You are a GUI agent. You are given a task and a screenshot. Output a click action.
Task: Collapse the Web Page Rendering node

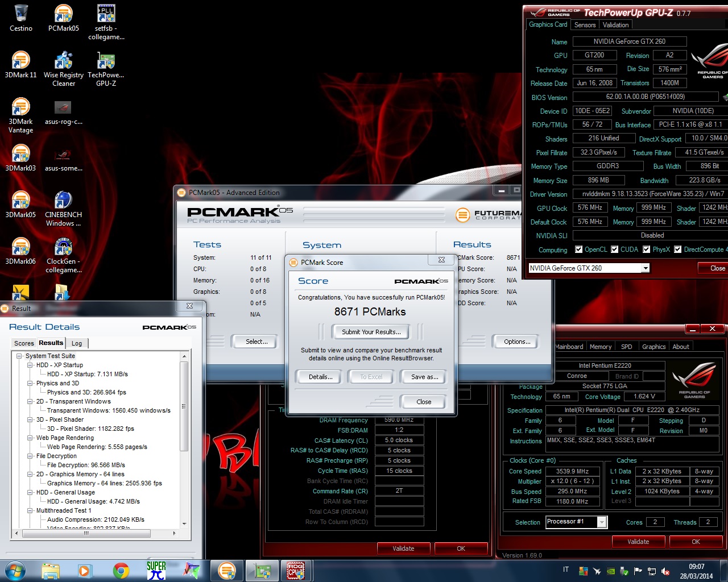click(x=30, y=438)
